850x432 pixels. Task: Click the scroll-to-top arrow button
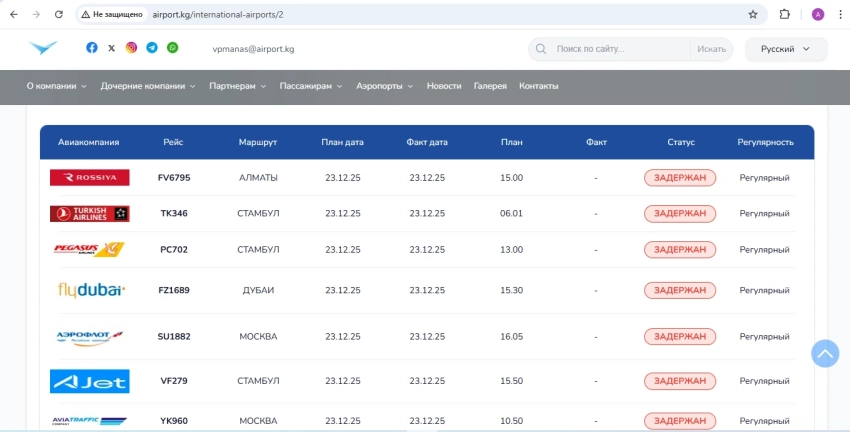(x=824, y=353)
